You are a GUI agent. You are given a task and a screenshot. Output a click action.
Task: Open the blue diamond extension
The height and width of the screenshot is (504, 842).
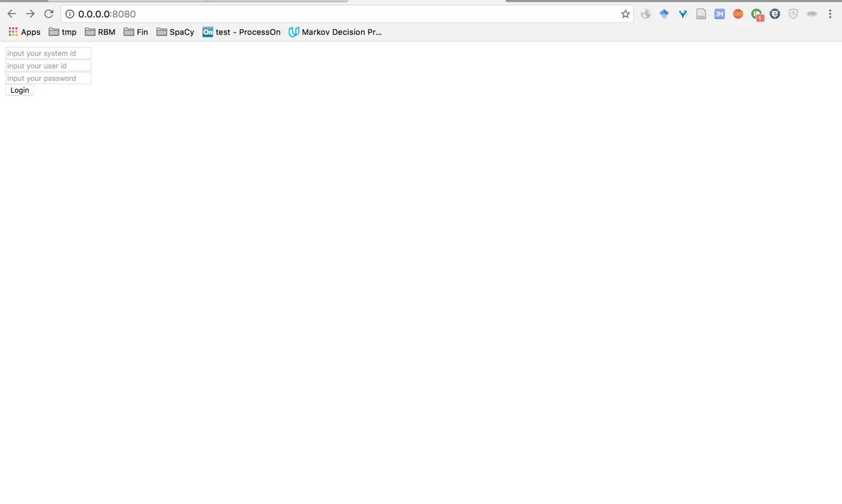664,14
